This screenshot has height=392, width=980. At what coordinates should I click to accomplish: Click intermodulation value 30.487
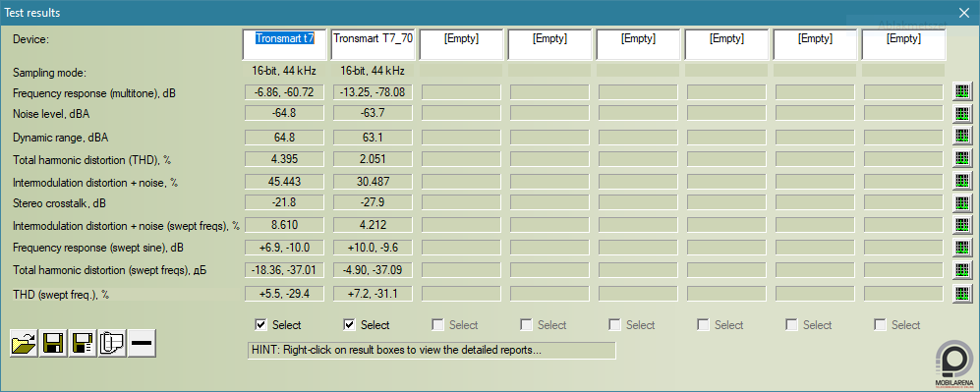pos(373,182)
